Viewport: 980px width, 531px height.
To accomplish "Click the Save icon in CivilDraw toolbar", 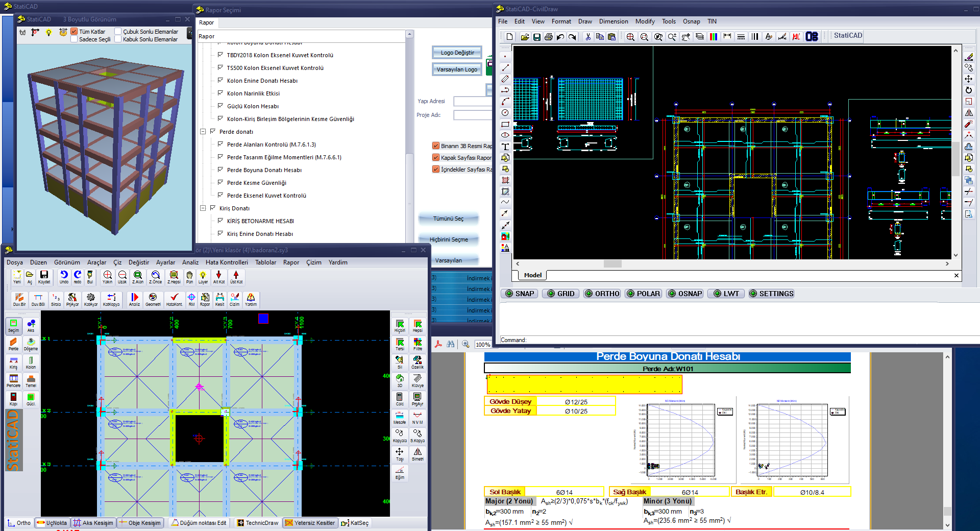I will tap(537, 37).
